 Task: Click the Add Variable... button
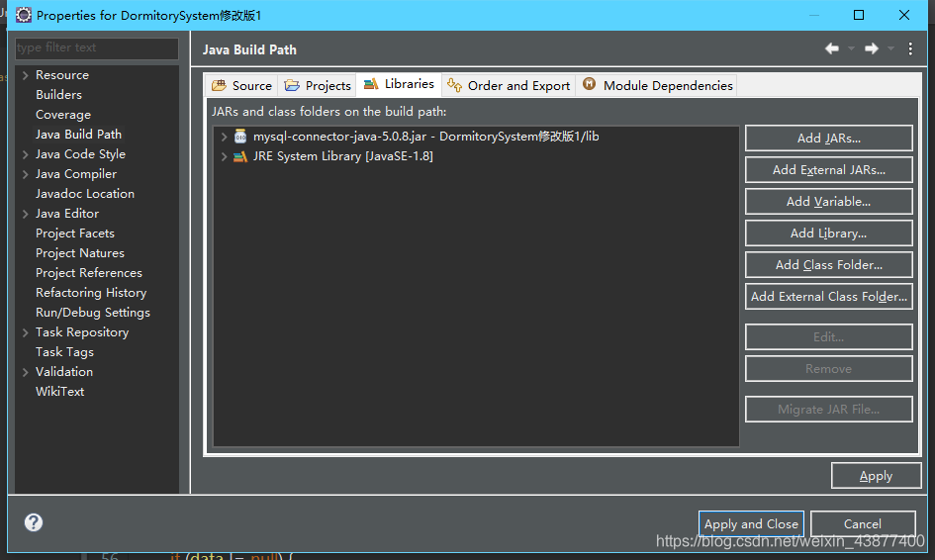click(x=828, y=202)
